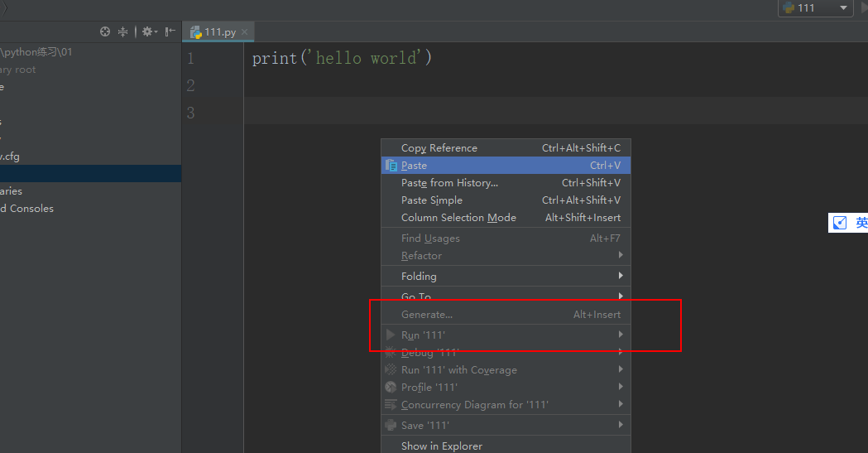Screen dimensions: 868x453
Task: Click the scroll-from-source target icon
Action: [x=105, y=31]
